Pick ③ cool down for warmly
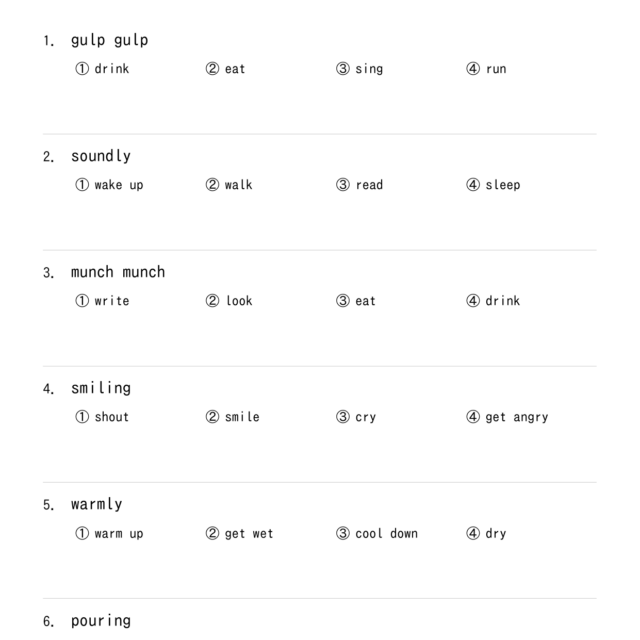 pyautogui.click(x=377, y=533)
